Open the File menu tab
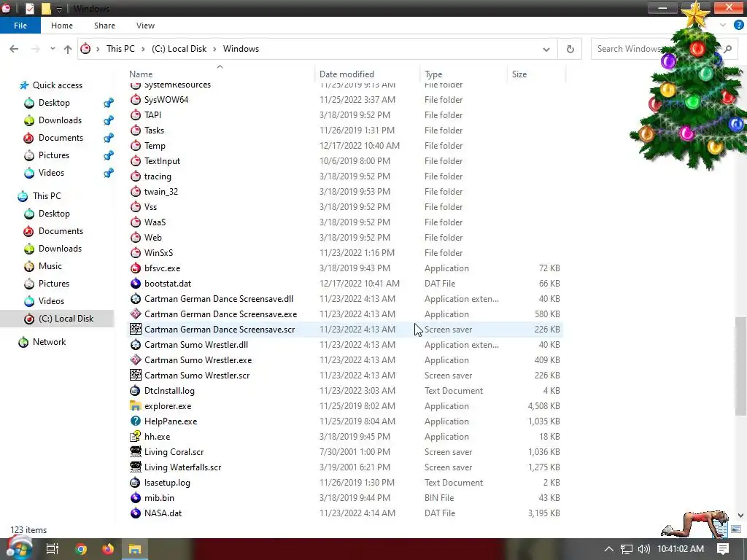The height and width of the screenshot is (560, 747). [x=20, y=26]
